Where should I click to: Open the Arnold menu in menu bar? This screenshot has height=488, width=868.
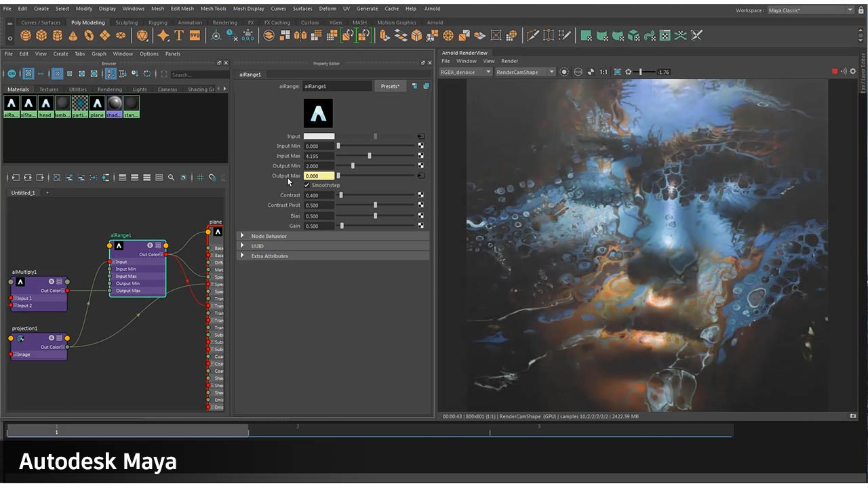tap(432, 9)
